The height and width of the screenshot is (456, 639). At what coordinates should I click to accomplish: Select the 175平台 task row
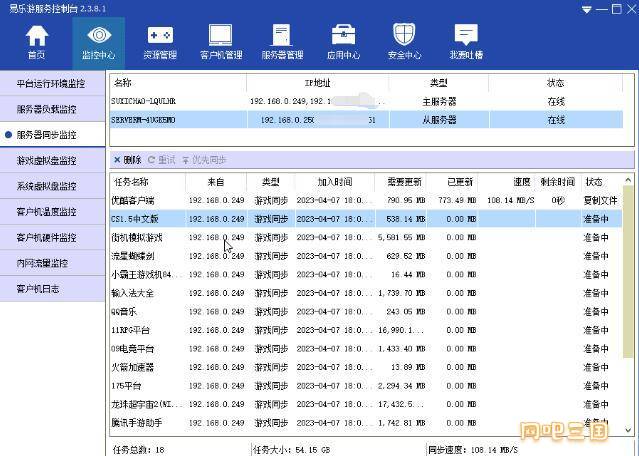[366, 386]
